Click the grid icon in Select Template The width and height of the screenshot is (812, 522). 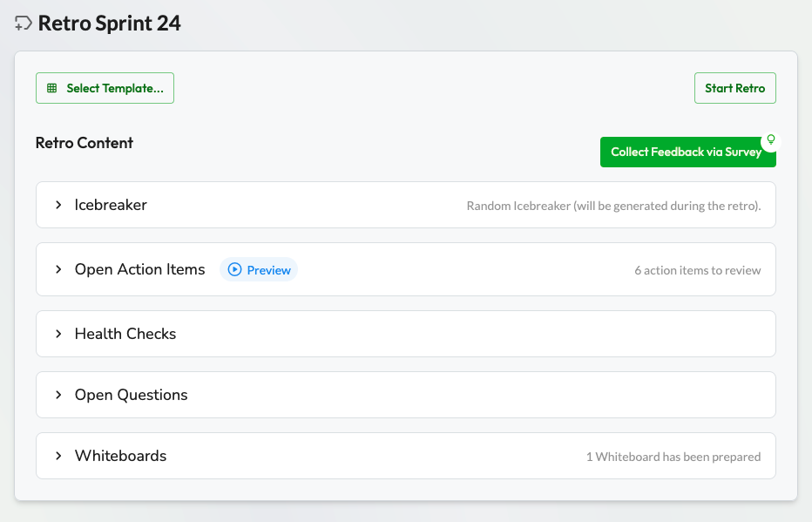pyautogui.click(x=52, y=88)
